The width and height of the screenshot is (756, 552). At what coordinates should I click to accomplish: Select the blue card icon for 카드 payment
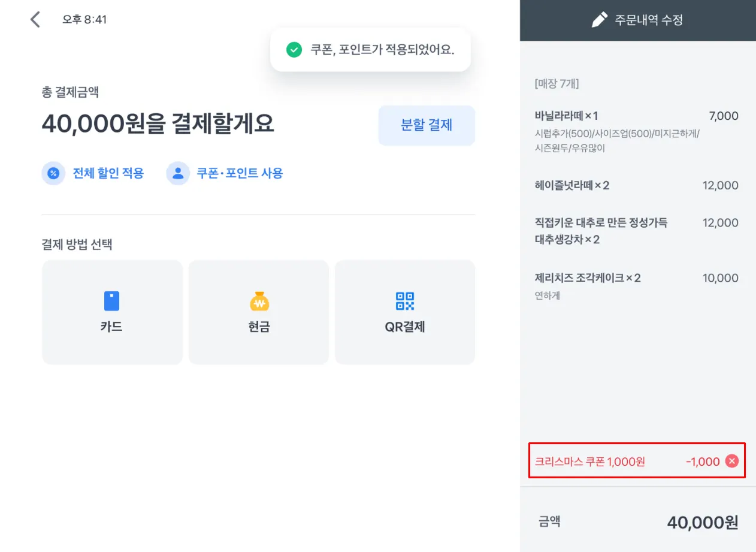tap(112, 301)
